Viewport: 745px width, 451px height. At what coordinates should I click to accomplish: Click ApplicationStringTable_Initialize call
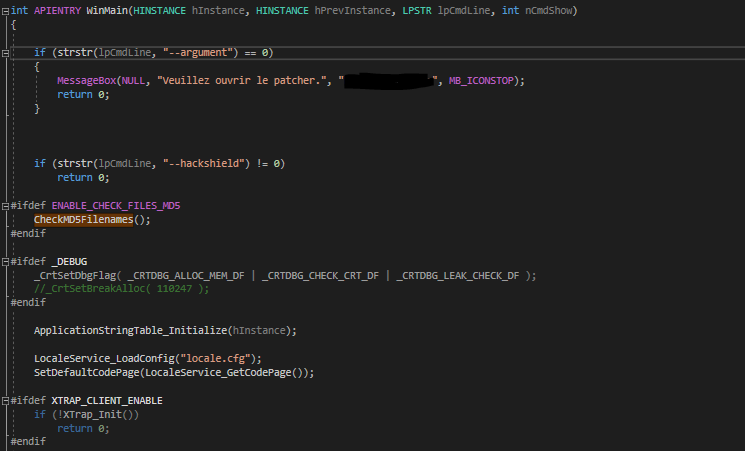[x=131, y=331]
